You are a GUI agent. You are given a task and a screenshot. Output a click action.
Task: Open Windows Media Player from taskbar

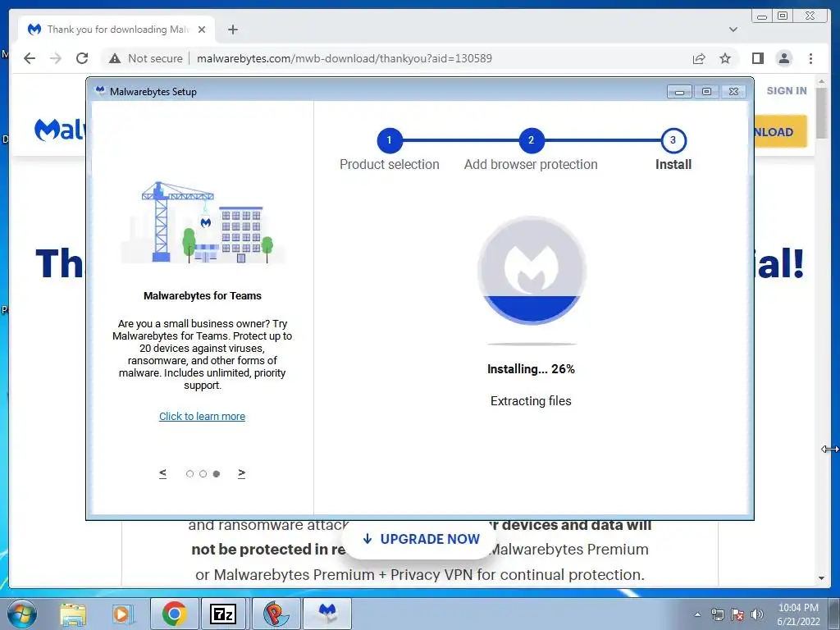122,614
